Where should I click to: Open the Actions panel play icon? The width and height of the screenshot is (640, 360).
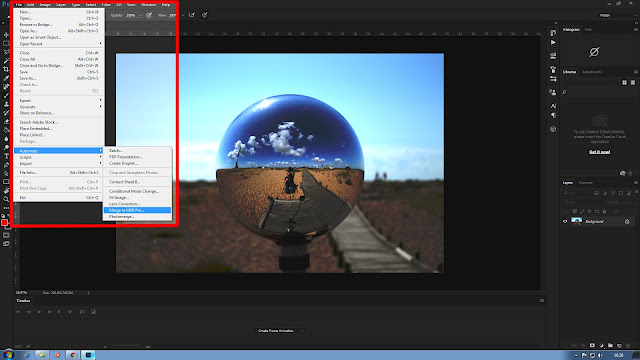click(553, 42)
